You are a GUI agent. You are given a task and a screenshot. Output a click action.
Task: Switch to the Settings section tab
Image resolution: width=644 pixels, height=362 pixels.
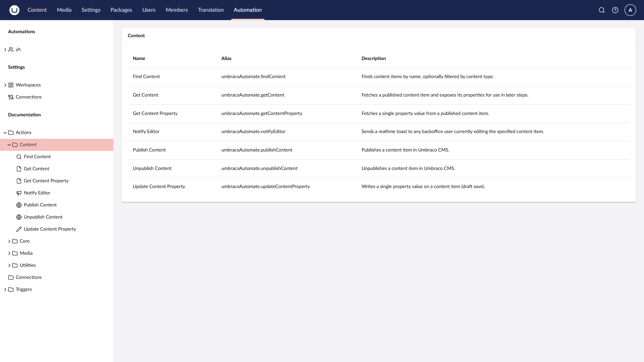pyautogui.click(x=91, y=10)
